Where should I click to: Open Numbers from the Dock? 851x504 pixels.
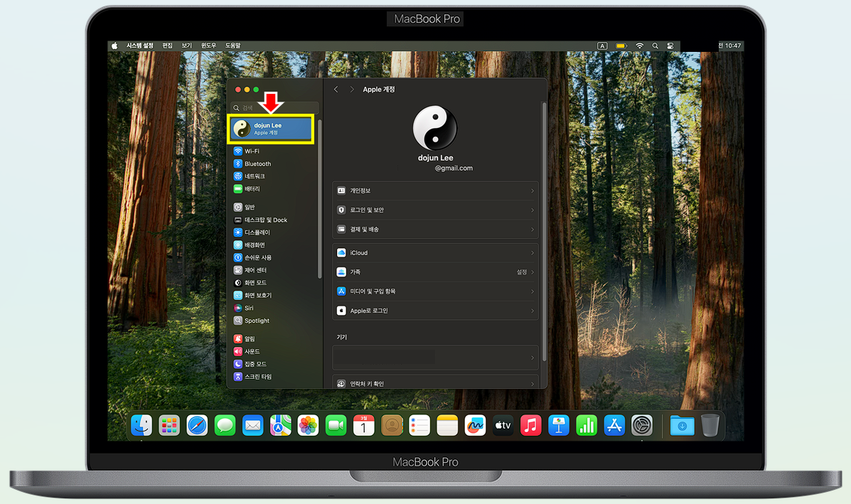[586, 425]
